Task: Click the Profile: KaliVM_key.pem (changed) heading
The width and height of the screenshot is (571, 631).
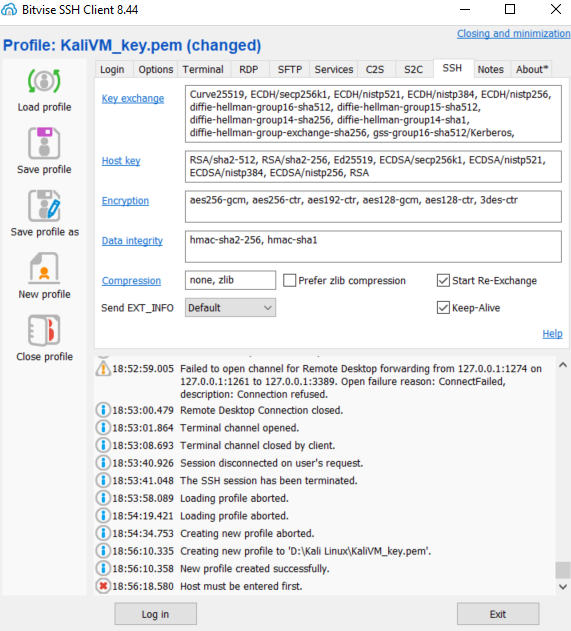Action: pos(132,45)
